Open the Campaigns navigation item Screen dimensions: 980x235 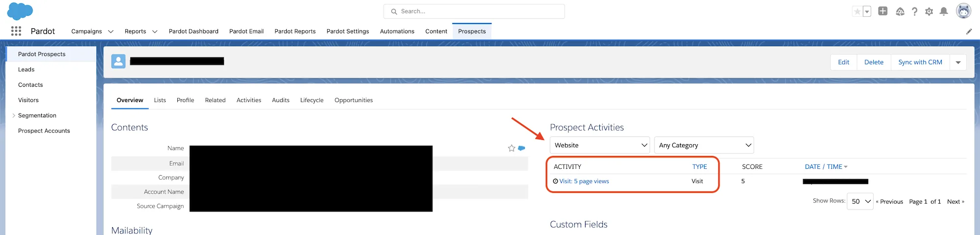click(87, 31)
